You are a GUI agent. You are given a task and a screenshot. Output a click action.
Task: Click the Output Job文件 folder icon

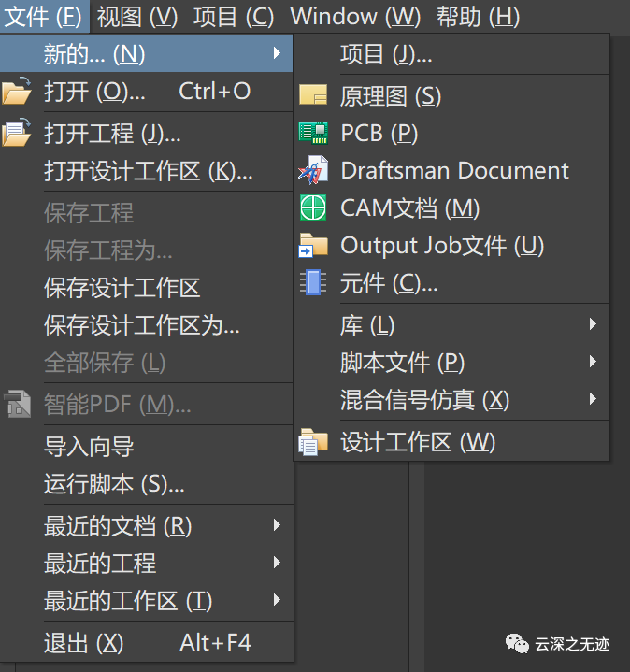(x=313, y=245)
